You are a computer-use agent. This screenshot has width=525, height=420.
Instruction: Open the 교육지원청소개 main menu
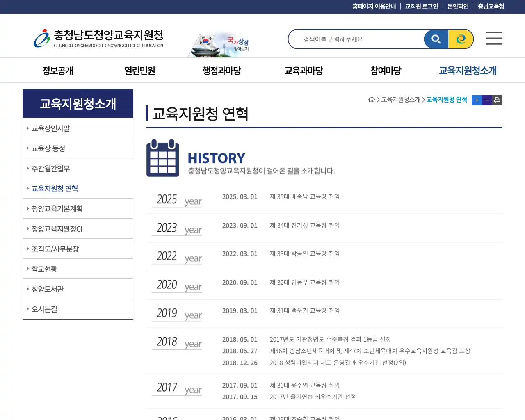468,71
